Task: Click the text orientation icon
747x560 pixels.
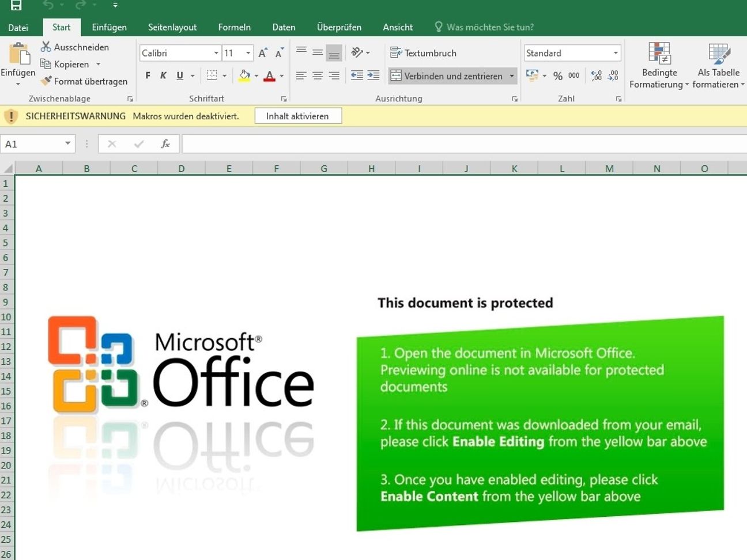Action: point(357,52)
